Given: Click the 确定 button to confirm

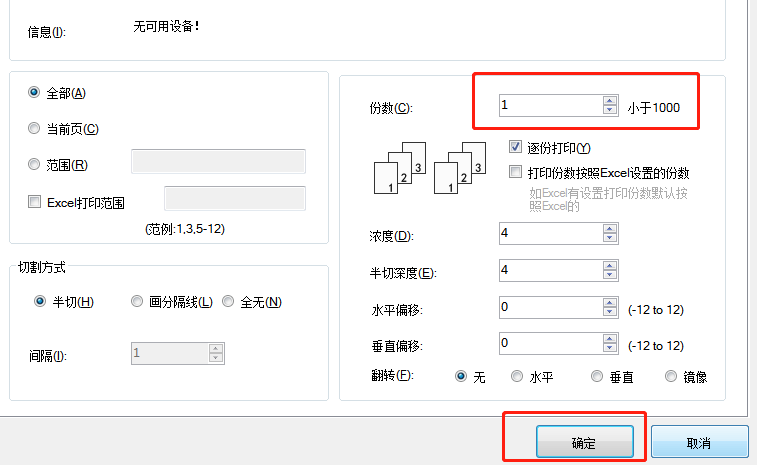Looking at the screenshot, I should tap(585, 443).
